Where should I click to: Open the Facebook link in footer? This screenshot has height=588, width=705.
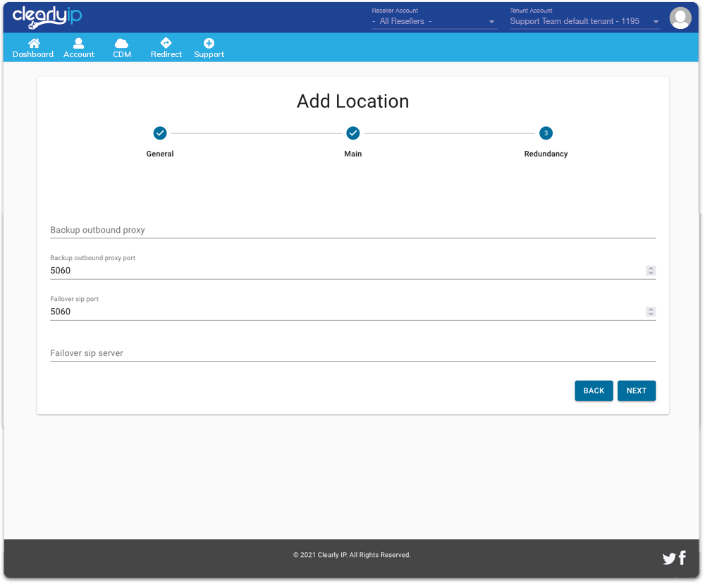682,558
